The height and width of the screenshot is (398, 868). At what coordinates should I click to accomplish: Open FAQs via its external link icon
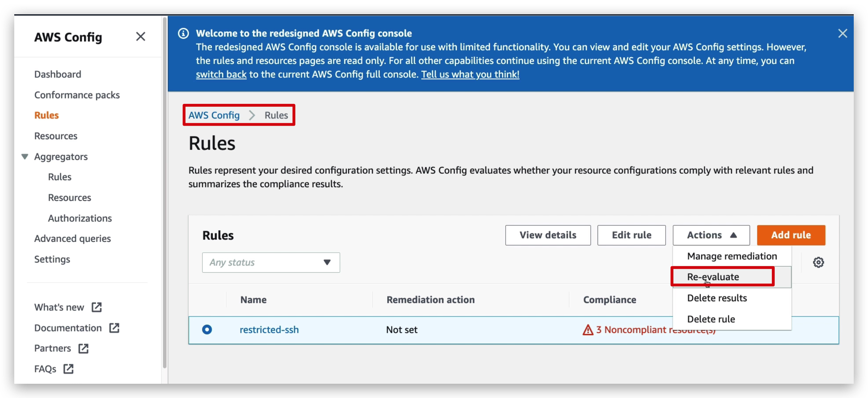coord(68,369)
